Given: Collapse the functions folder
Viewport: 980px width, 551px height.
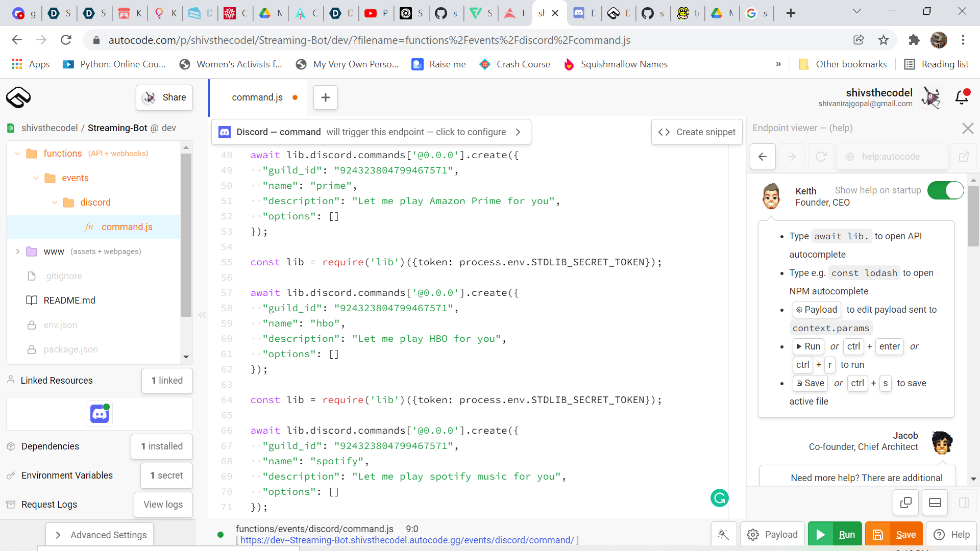Looking at the screenshot, I should (x=18, y=154).
